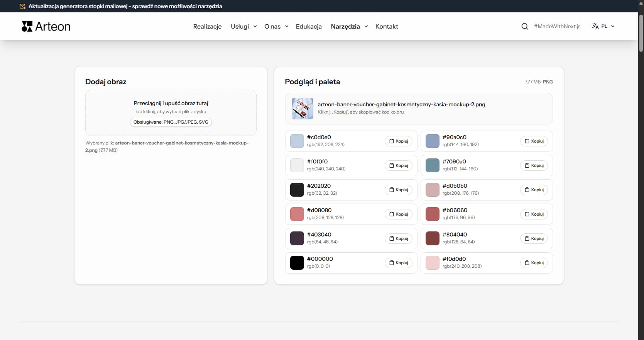Click the search magnifier icon in header

[524, 26]
